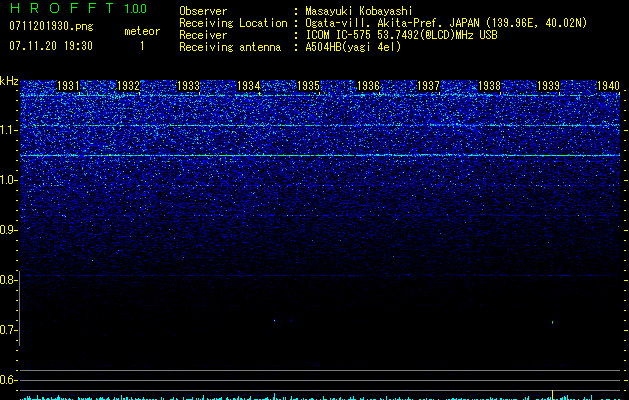629x400 pixels.
Task: Click the 0.6 kHz axis label
Action: [x=8, y=380]
